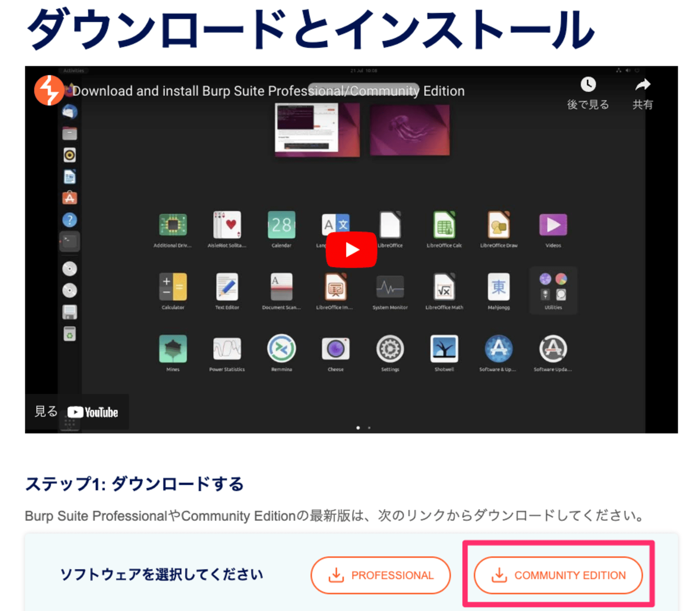Click the 'ソフトウェアを選択してください' label

[162, 575]
